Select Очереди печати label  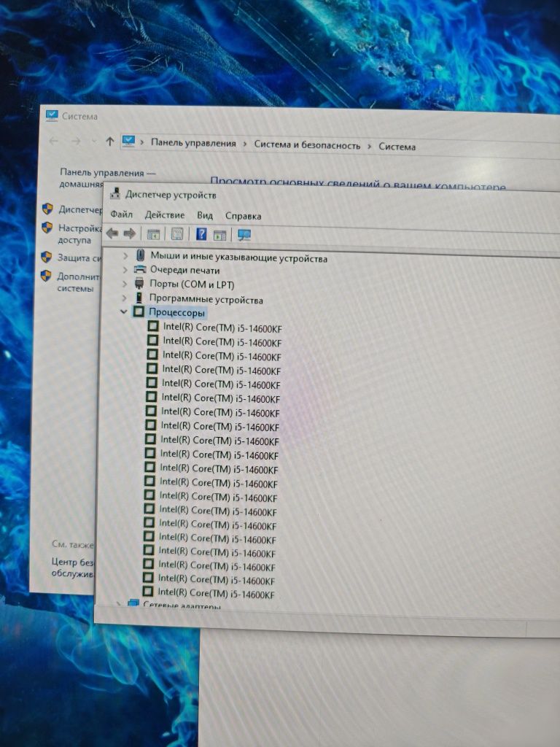[x=184, y=270]
